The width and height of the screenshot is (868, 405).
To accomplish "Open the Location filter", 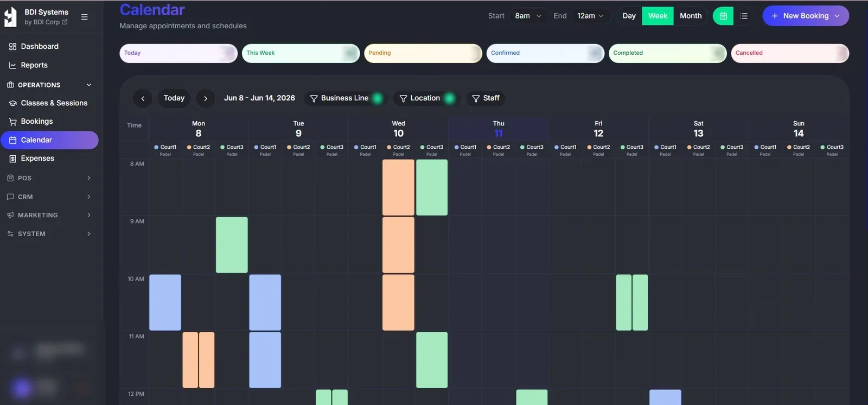I will tap(426, 98).
